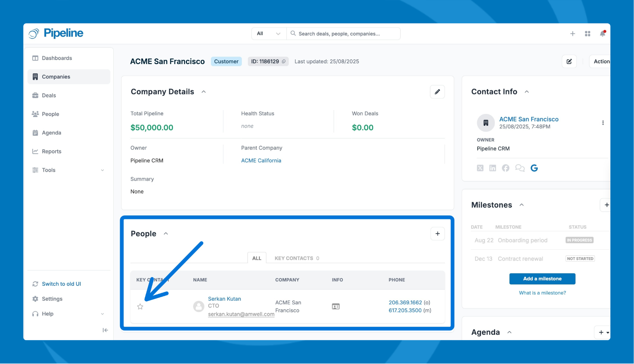This screenshot has height=364, width=634.
Task: Click the NOT STARTED status badge
Action: (x=580, y=259)
